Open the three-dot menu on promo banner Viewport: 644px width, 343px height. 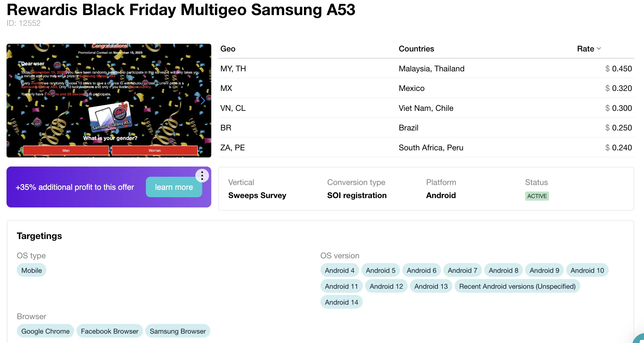[x=202, y=176]
